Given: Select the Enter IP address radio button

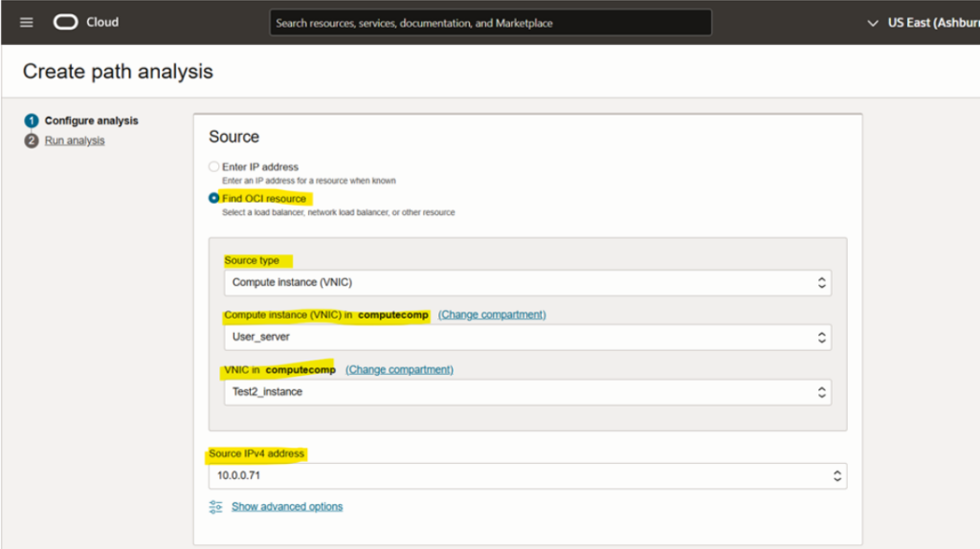Looking at the screenshot, I should click(214, 167).
